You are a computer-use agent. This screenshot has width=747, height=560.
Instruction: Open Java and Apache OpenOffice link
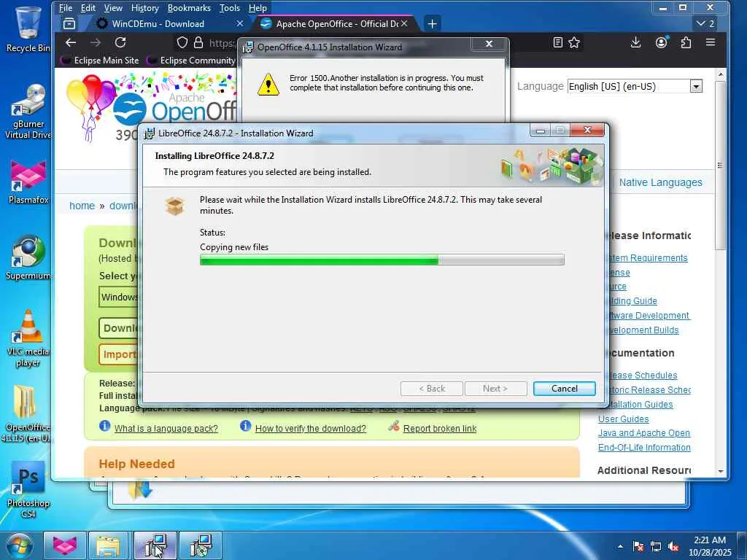tap(644, 433)
